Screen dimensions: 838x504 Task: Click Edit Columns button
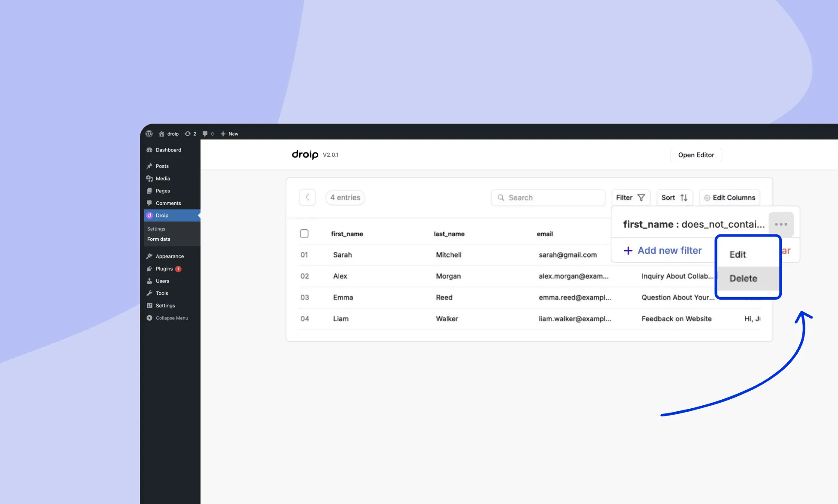click(x=730, y=197)
